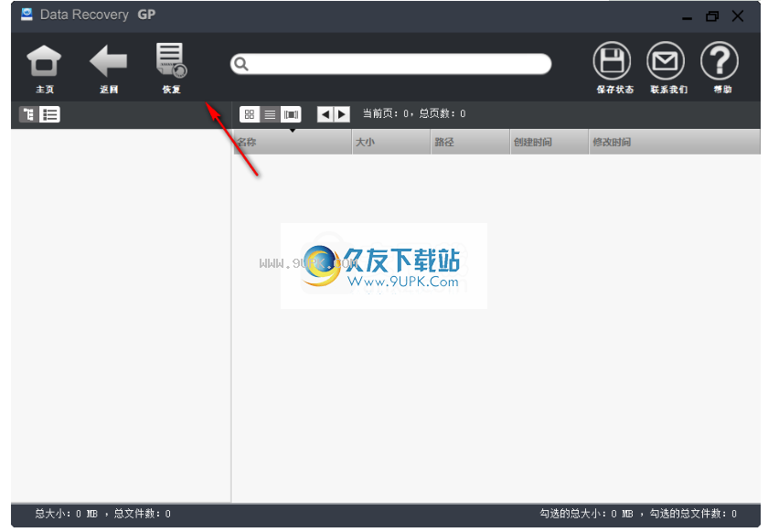The height and width of the screenshot is (532, 768).
Task: Select the details list view button
Action: [x=270, y=114]
